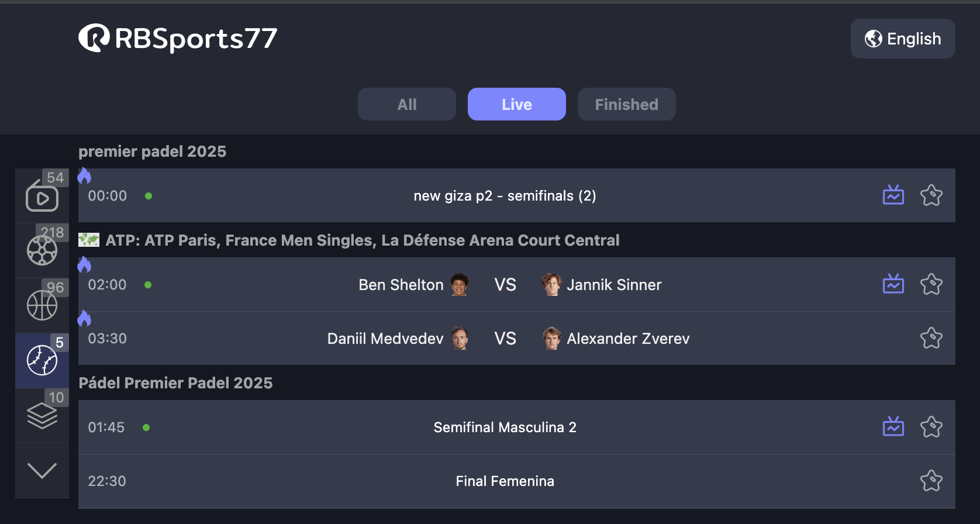Select the tennis sport icon with 5 matches
This screenshot has width=980, height=524.
coord(42,360)
